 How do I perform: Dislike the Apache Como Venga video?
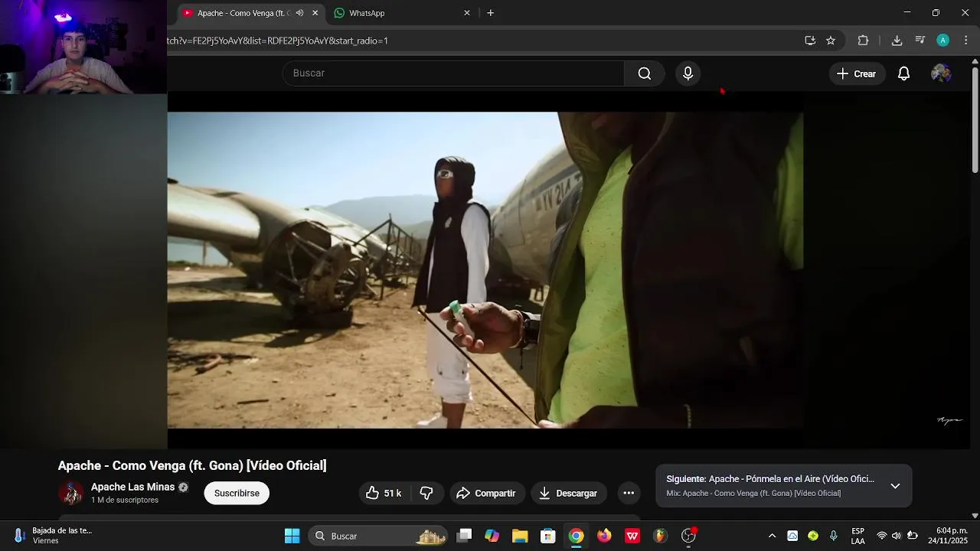click(x=427, y=494)
